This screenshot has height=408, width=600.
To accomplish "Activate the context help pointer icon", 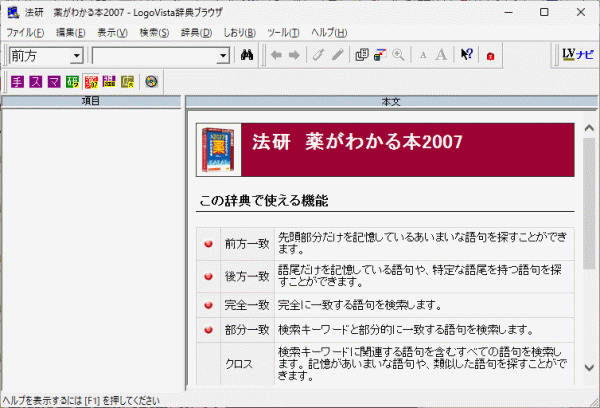I will (466, 55).
